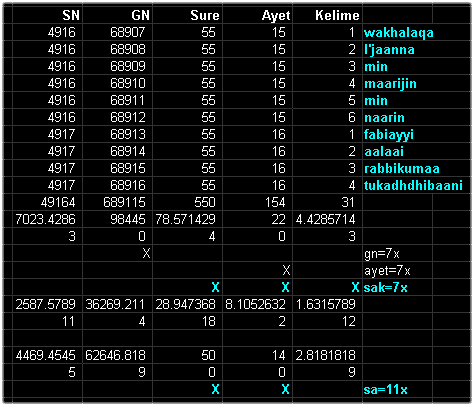474x406 pixels.
Task: Click the SN sum cell 49164
Action: pyautogui.click(x=48, y=203)
